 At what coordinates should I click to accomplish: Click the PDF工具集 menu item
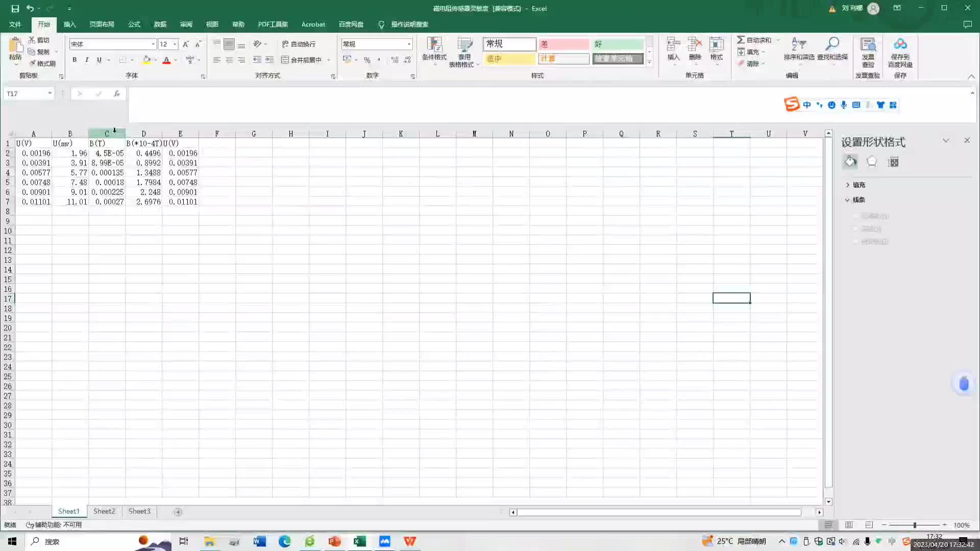coord(273,24)
